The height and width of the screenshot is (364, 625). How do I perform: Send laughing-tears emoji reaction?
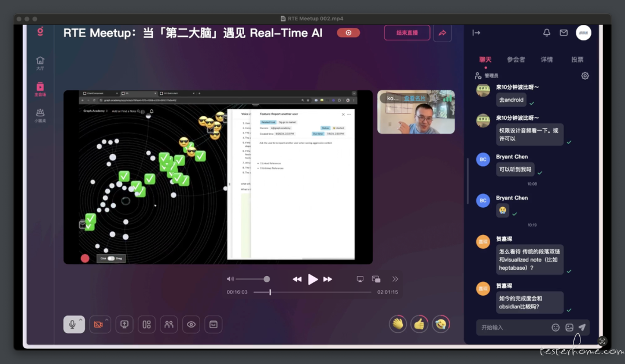[x=441, y=324]
